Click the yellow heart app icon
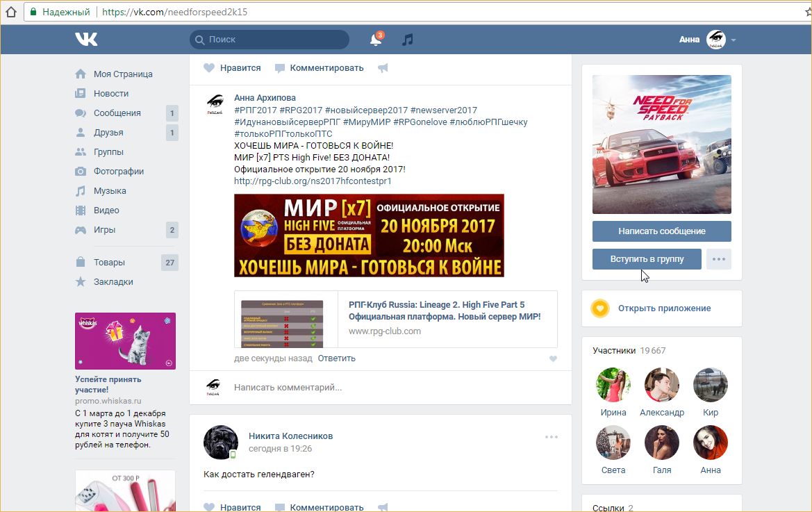This screenshot has width=812, height=512. point(599,308)
